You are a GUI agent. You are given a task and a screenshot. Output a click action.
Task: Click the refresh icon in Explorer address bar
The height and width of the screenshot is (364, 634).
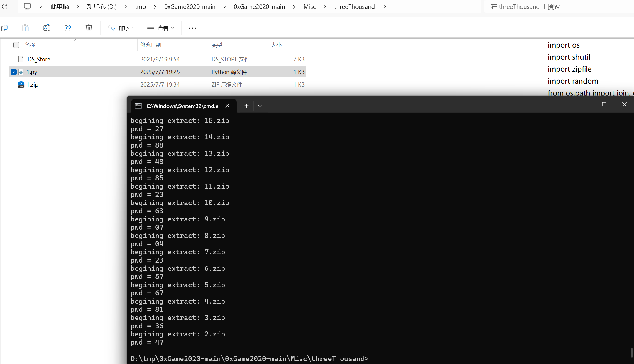tap(5, 6)
